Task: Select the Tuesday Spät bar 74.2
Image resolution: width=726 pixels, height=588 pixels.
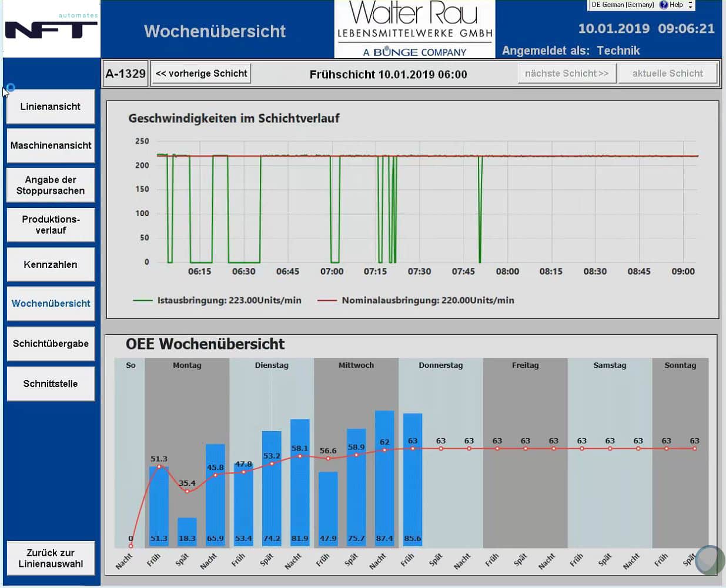Action: tap(272, 489)
